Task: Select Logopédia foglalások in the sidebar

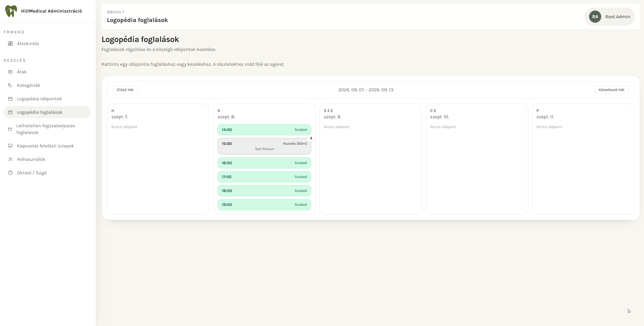Action: click(47, 112)
